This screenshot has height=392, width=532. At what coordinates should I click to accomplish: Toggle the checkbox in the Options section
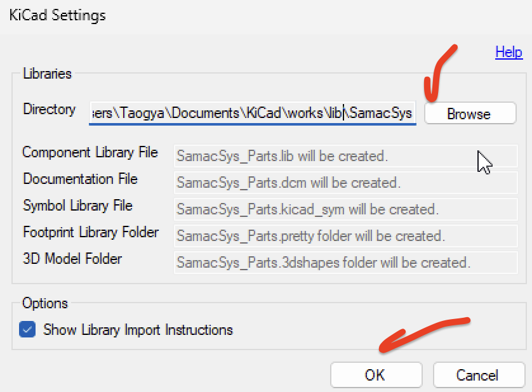(26, 330)
